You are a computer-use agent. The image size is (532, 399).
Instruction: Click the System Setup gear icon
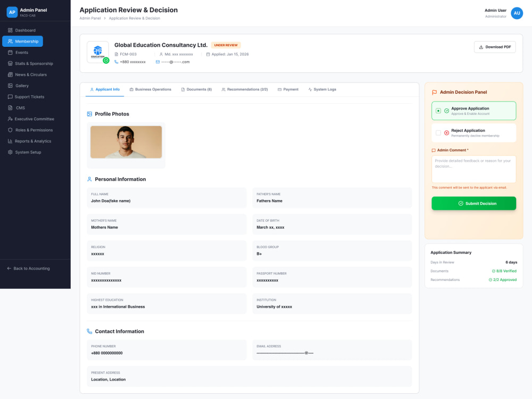[x=10, y=152]
